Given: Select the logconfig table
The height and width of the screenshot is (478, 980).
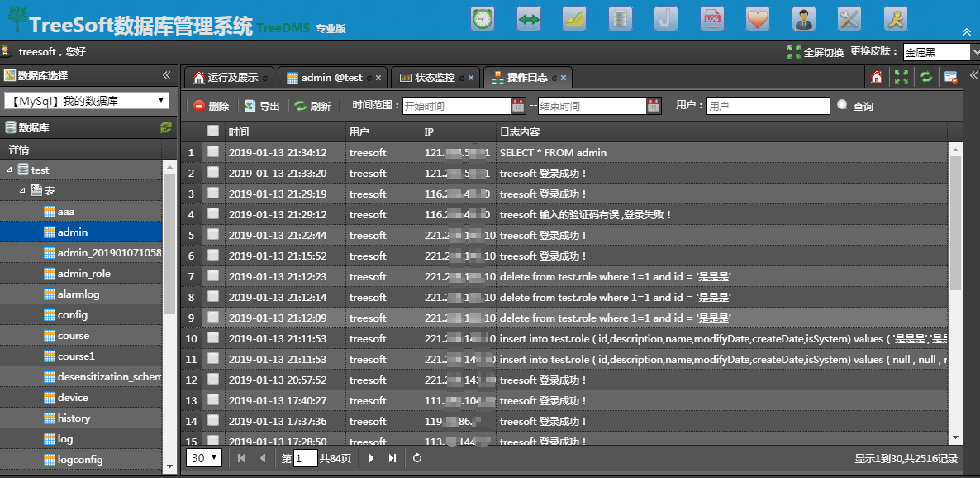Looking at the screenshot, I should (80, 459).
